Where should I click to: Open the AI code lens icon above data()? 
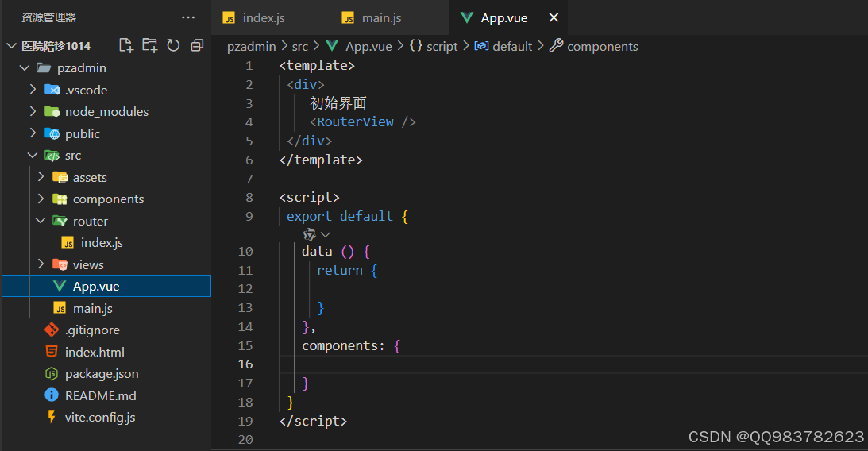(x=310, y=234)
